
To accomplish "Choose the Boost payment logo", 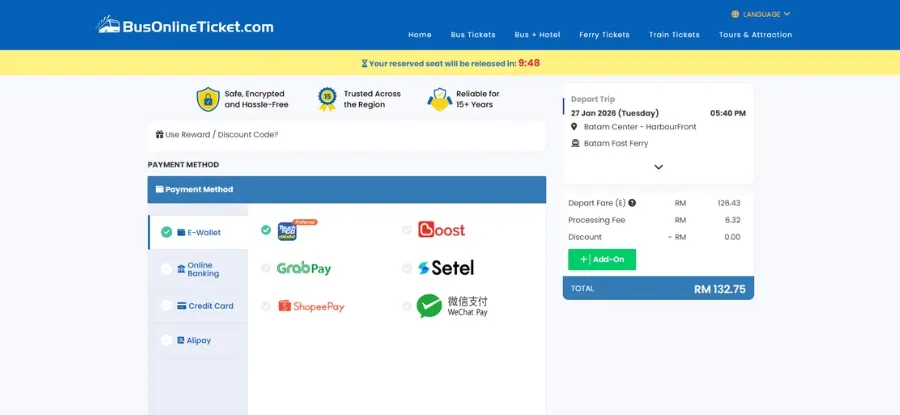I will (441, 230).
